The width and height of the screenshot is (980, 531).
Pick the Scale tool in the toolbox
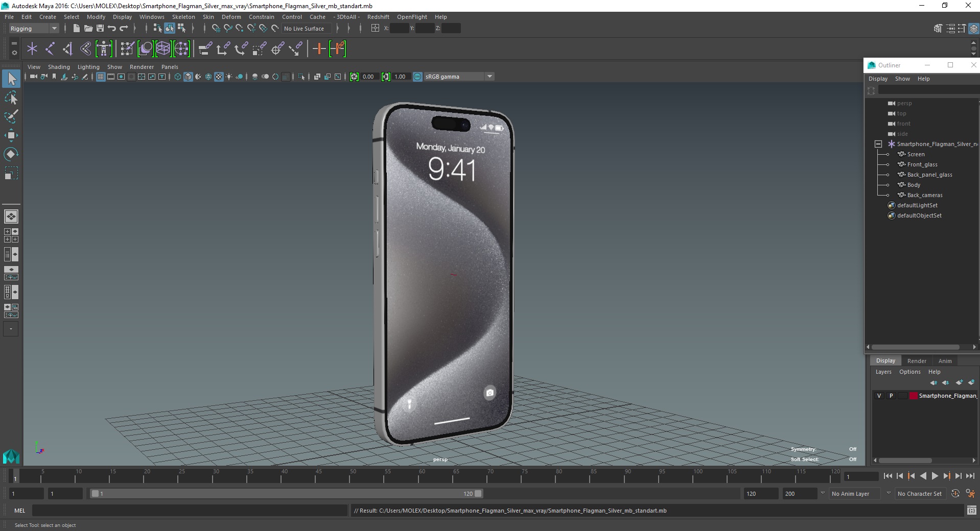tap(11, 173)
